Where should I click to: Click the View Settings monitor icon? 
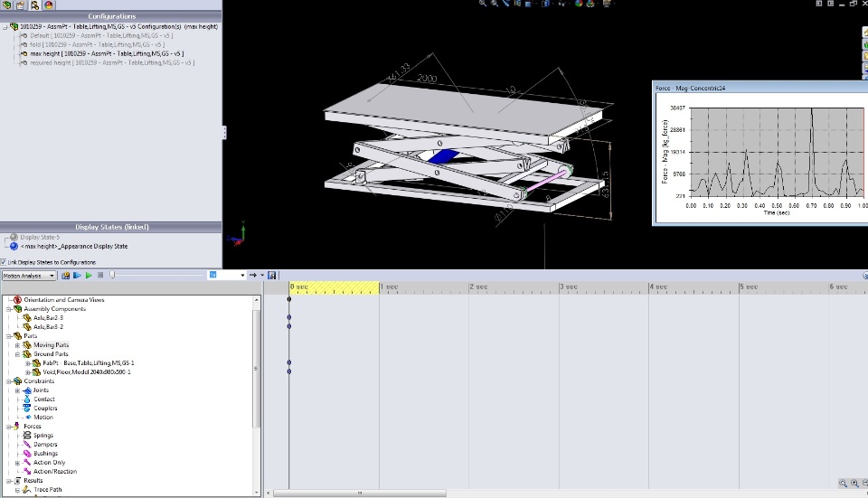(608, 4)
